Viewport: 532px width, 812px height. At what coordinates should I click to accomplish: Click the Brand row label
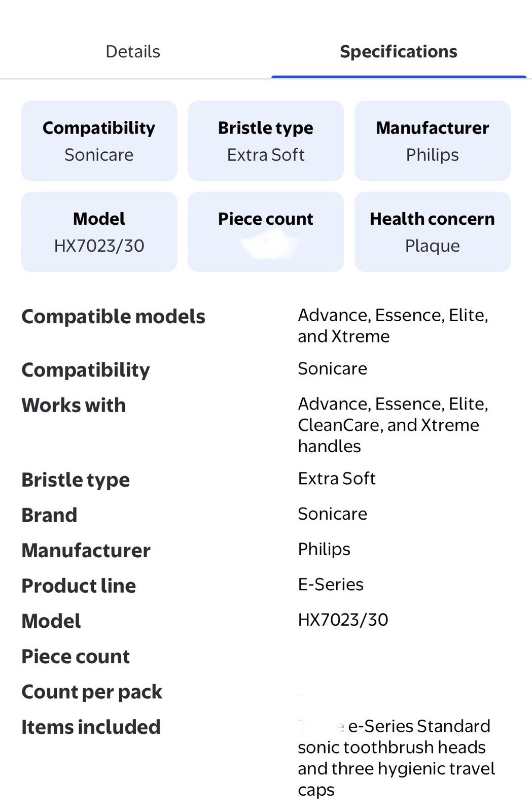[x=49, y=515]
